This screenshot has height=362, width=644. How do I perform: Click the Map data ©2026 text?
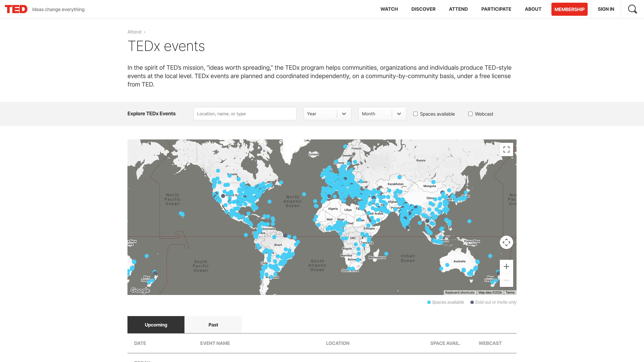(490, 292)
